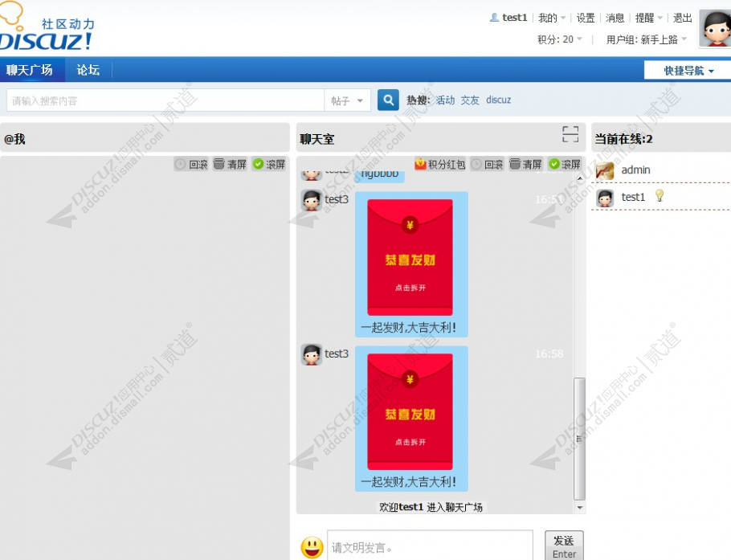Switch to the 论坛 tab
The image size is (731, 560).
88,70
